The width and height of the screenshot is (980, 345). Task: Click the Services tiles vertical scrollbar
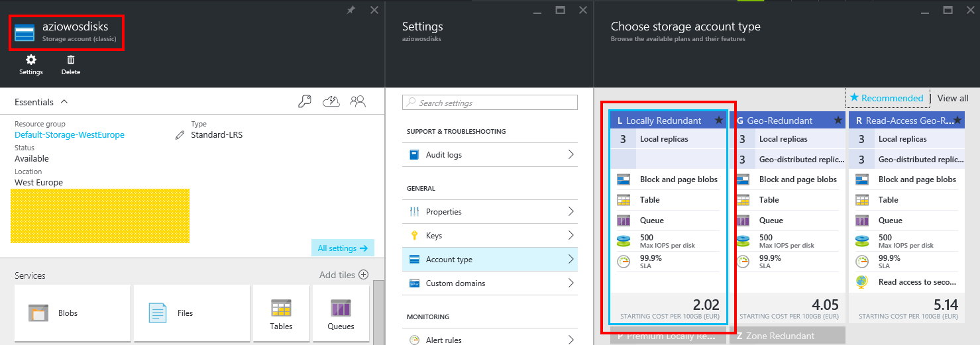pyautogui.click(x=378, y=311)
